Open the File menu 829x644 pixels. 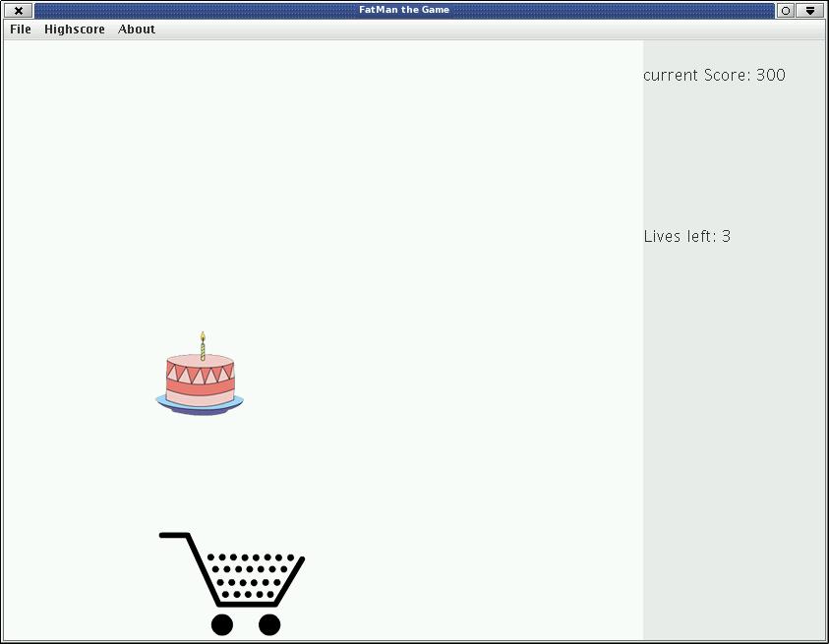[x=21, y=29]
